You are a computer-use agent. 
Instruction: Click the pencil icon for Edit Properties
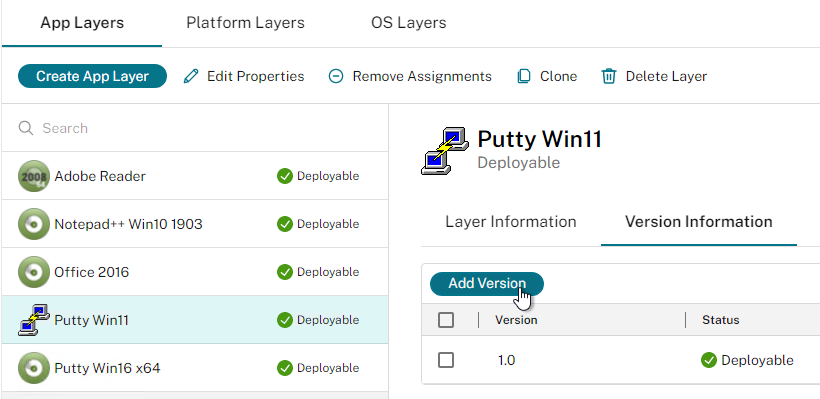point(191,76)
